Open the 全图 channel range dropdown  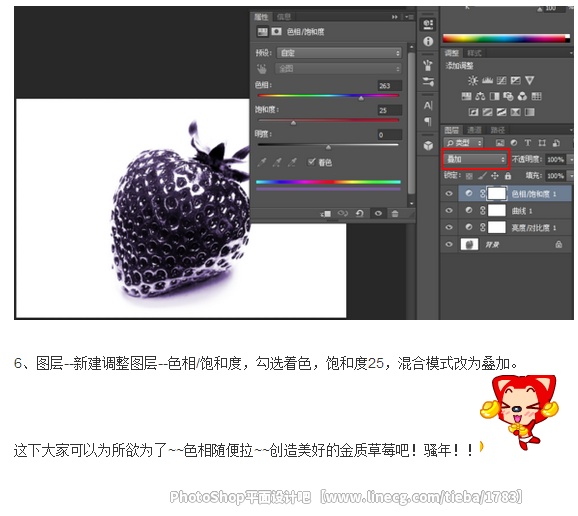coord(338,69)
